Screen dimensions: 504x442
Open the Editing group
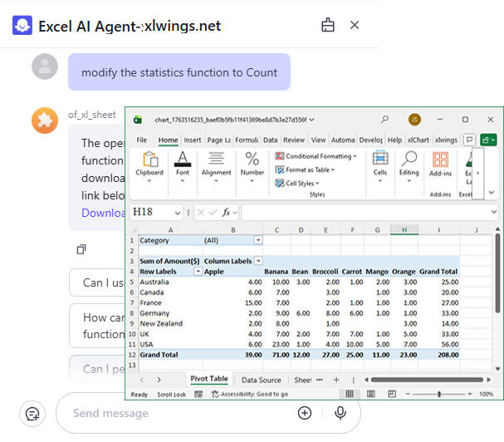tap(409, 167)
